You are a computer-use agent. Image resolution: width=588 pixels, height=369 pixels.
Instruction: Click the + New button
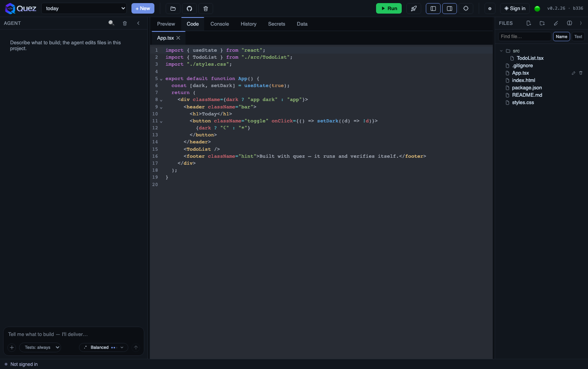point(143,9)
